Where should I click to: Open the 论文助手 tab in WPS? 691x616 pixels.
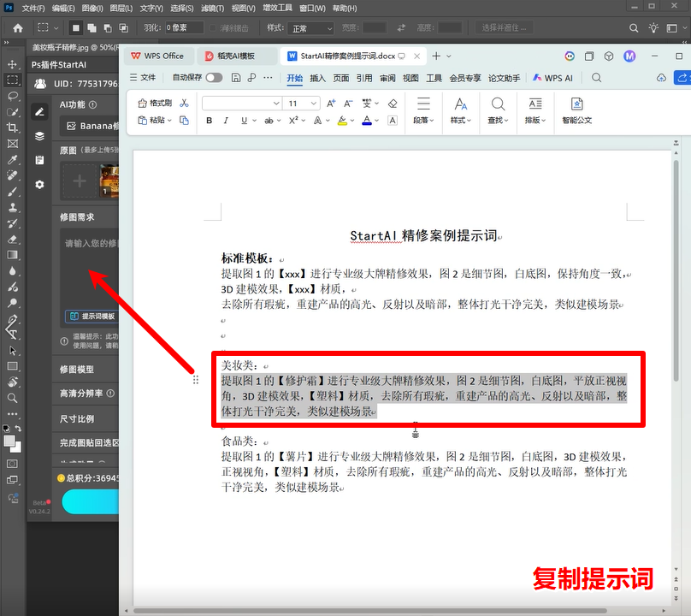505,78
